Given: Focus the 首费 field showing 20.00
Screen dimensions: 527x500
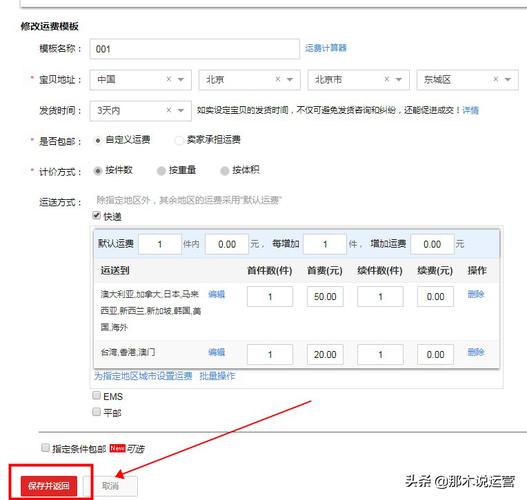Looking at the screenshot, I should (x=325, y=354).
